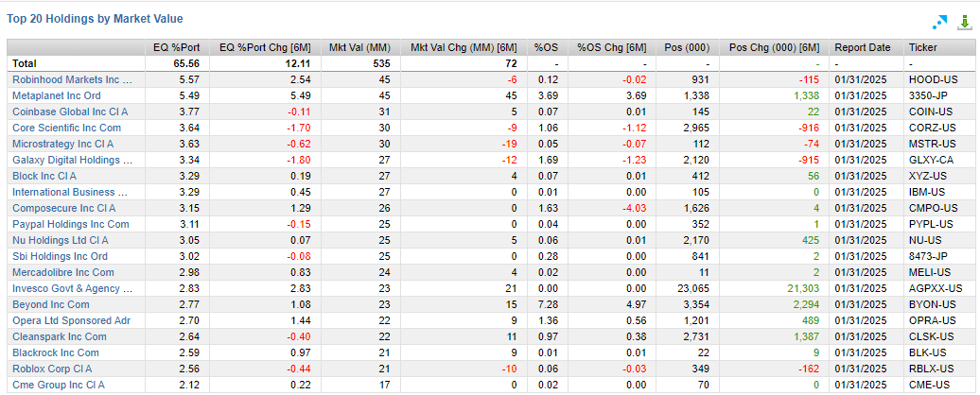Open Coinbase Global Inc Cl A link
This screenshot has width=980, height=395.
point(70,112)
